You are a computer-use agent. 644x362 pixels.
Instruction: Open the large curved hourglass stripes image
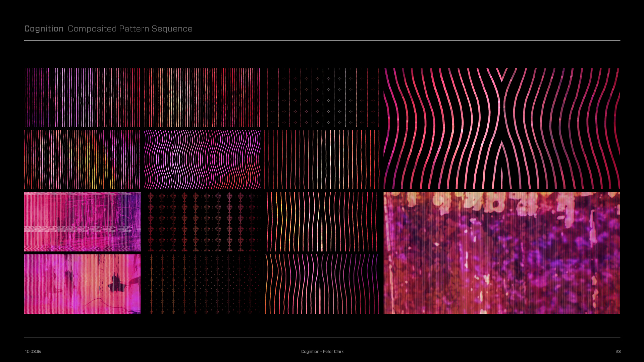click(501, 129)
